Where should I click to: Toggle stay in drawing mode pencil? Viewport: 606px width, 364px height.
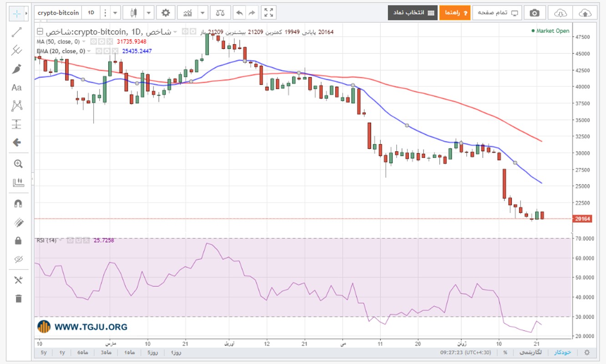pyautogui.click(x=18, y=222)
